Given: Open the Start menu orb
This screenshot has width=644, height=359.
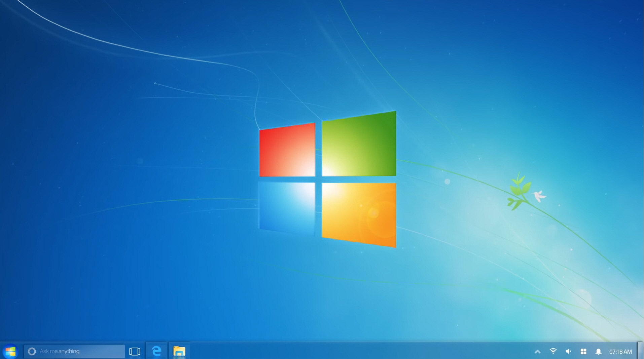Looking at the screenshot, I should pyautogui.click(x=10, y=351).
